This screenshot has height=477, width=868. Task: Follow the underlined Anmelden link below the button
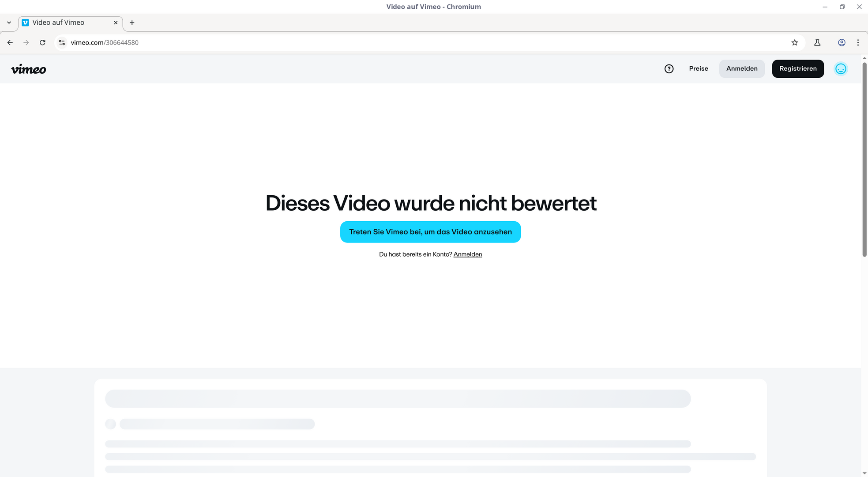pyautogui.click(x=468, y=254)
